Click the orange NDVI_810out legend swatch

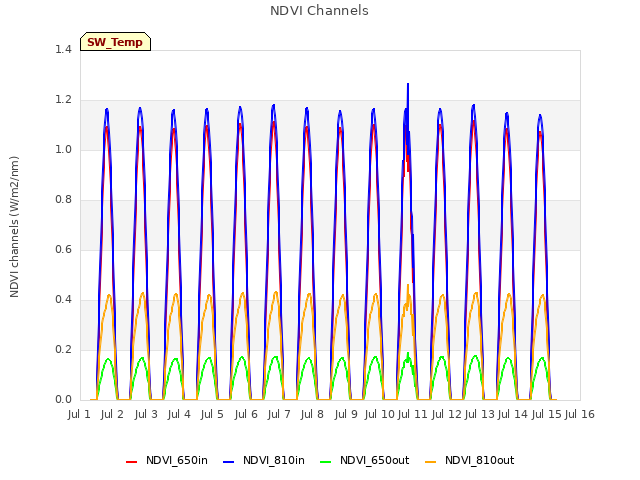coord(431,462)
